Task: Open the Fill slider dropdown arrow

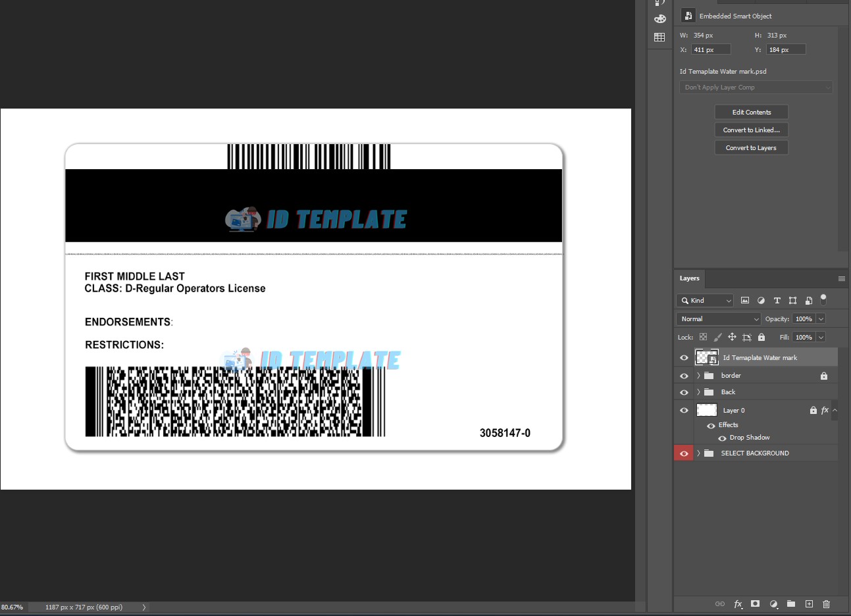Action: (821, 338)
